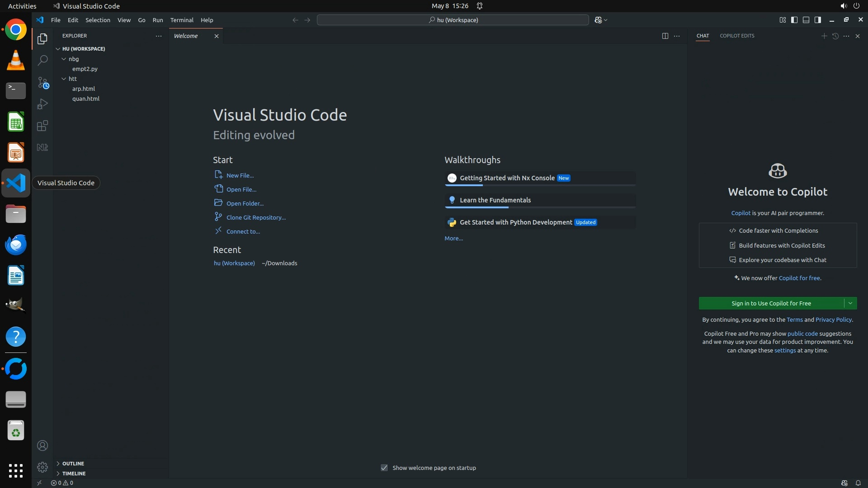Click Sign in to Use Copilot for Free

771,303
